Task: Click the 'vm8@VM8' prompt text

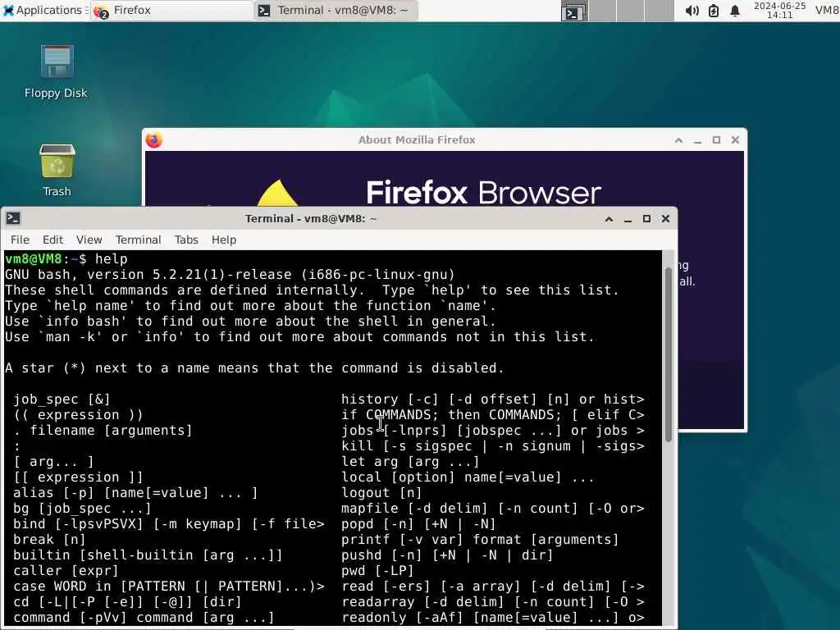Action: [33, 258]
